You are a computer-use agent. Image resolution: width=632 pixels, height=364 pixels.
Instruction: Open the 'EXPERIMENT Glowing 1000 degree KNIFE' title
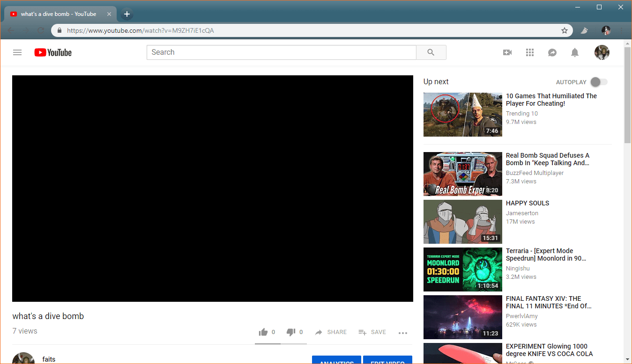(x=550, y=350)
